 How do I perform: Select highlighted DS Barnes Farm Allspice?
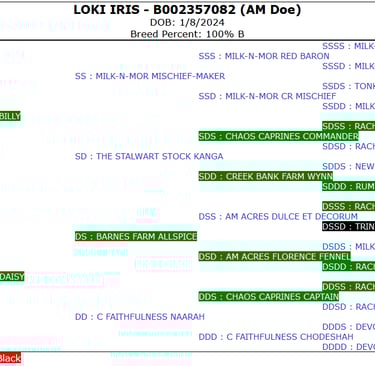click(136, 236)
